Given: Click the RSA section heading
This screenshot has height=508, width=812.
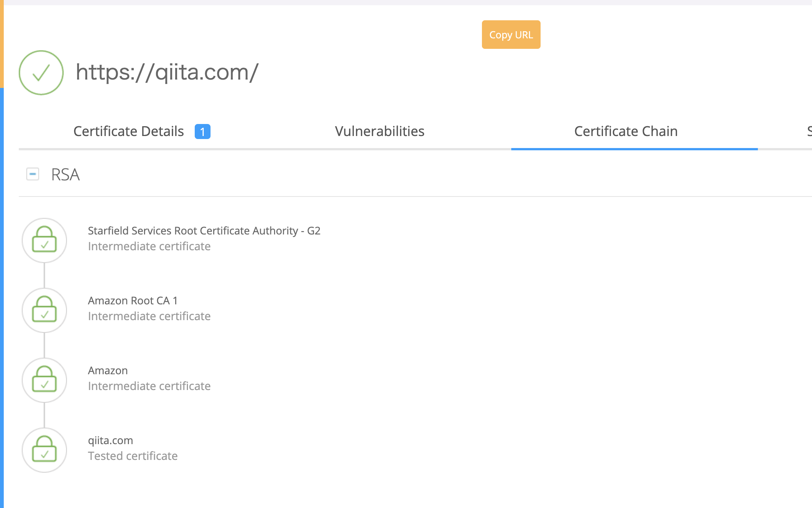Looking at the screenshot, I should click(x=65, y=175).
